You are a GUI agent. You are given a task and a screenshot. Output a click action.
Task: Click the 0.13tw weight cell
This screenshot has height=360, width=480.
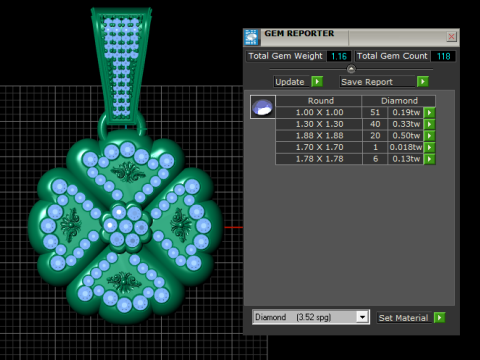(x=406, y=159)
